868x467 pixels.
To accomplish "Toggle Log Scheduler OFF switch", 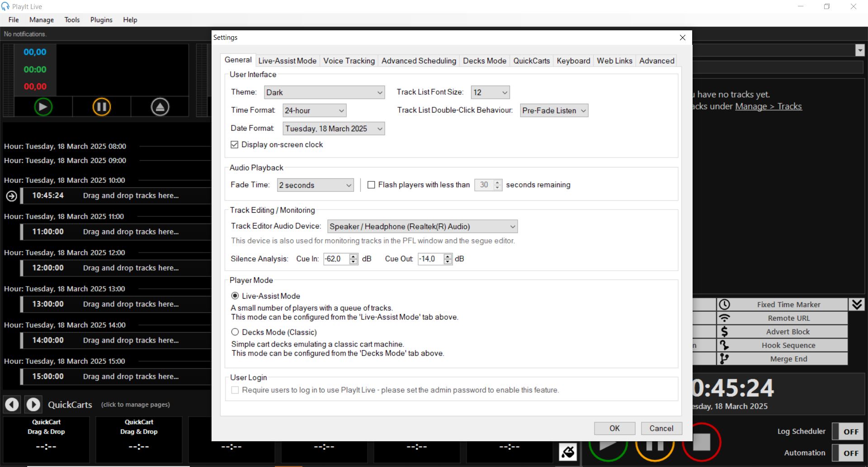I will tap(848, 431).
